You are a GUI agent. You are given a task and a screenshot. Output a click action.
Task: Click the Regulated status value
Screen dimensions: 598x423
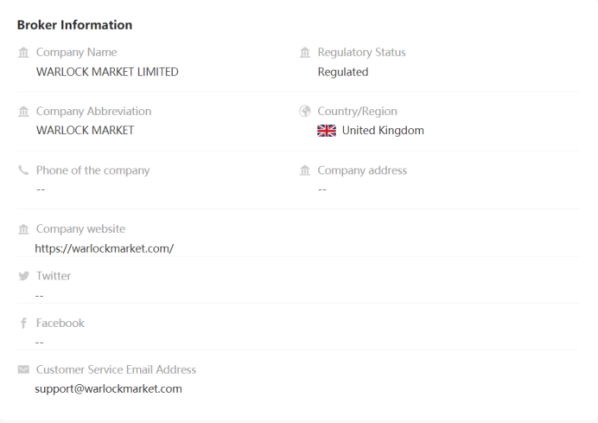tap(343, 72)
